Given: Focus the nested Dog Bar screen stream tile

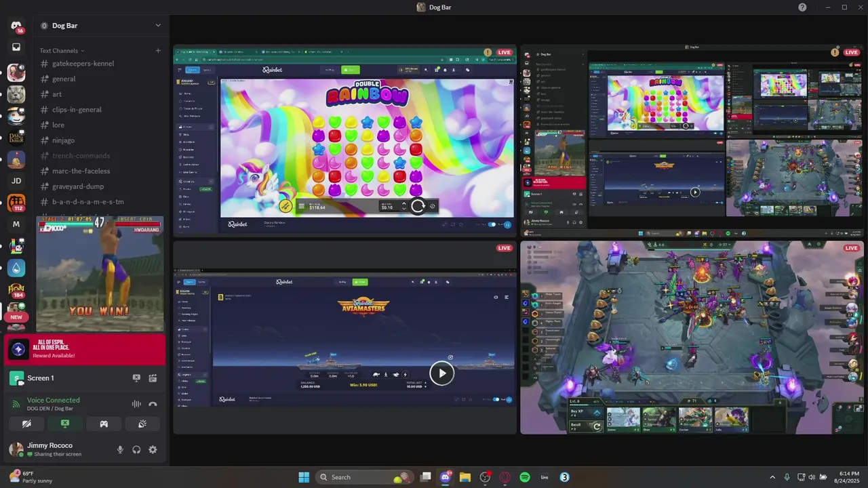Looking at the screenshot, I should tap(692, 140).
